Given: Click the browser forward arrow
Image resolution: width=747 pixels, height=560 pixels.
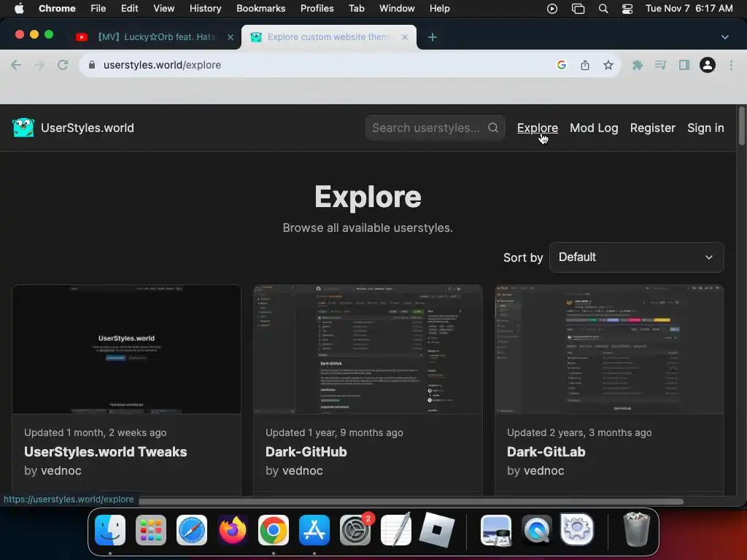Looking at the screenshot, I should coord(39,65).
